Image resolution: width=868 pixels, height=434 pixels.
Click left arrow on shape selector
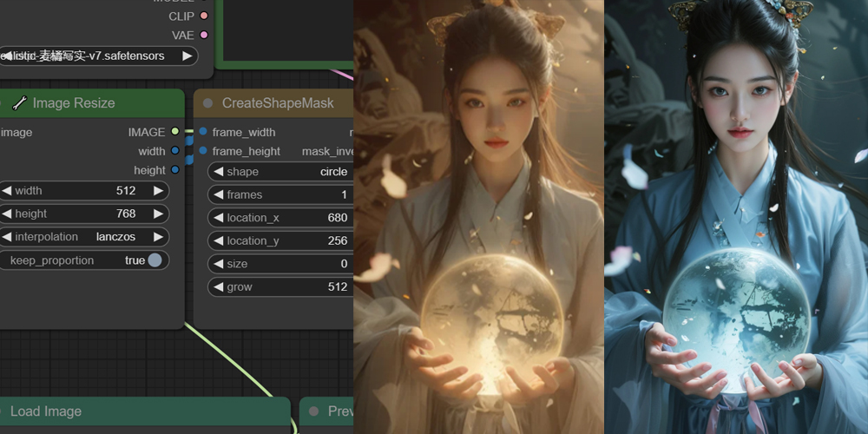pos(219,172)
